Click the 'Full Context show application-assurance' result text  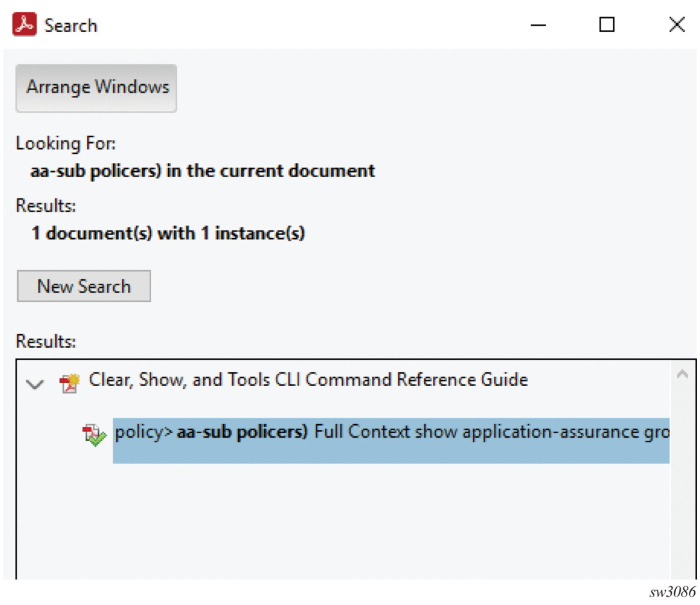(489, 432)
